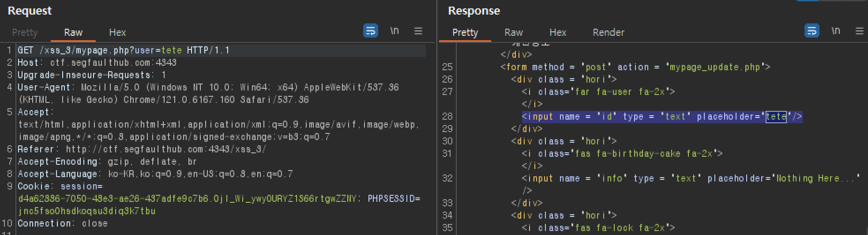Select Response Pretty tab
This screenshot has width=868, height=235.
(465, 32)
